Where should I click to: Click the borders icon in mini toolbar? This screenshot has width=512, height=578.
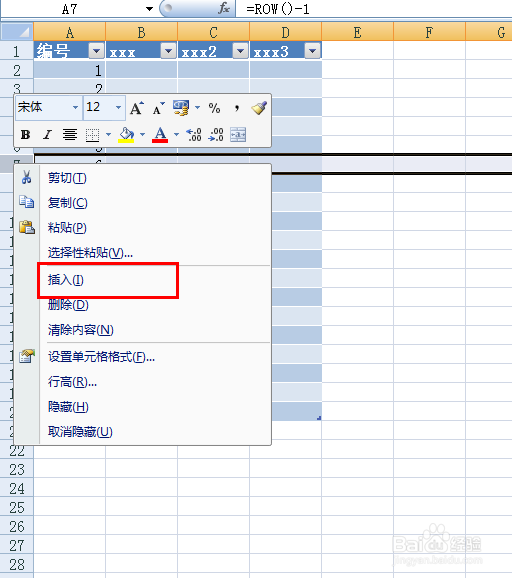[x=92, y=135]
